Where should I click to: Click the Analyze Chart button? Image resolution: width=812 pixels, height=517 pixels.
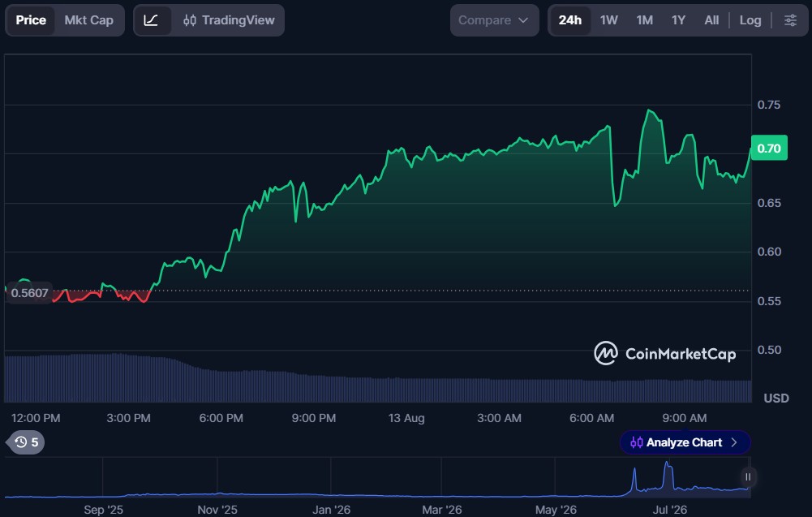coord(685,442)
